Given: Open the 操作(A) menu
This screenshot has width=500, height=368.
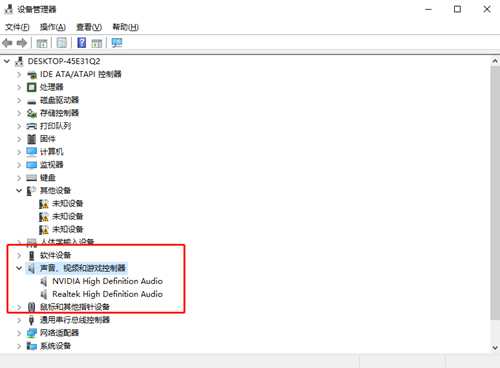Looking at the screenshot, I should point(53,27).
